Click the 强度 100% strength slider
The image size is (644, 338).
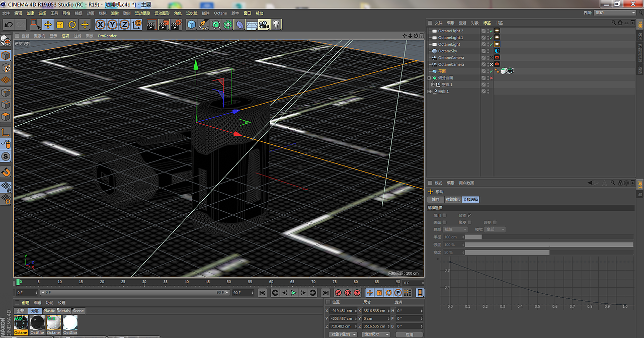point(548,245)
